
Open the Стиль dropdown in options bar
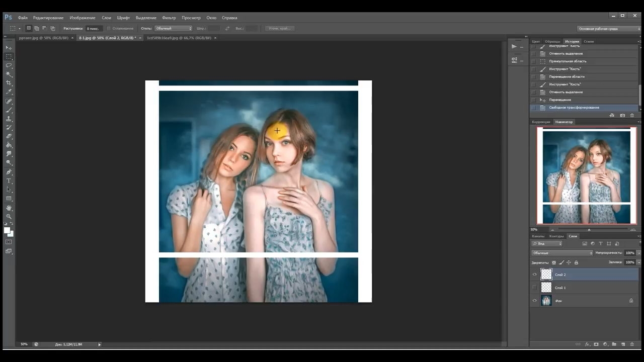(x=173, y=29)
